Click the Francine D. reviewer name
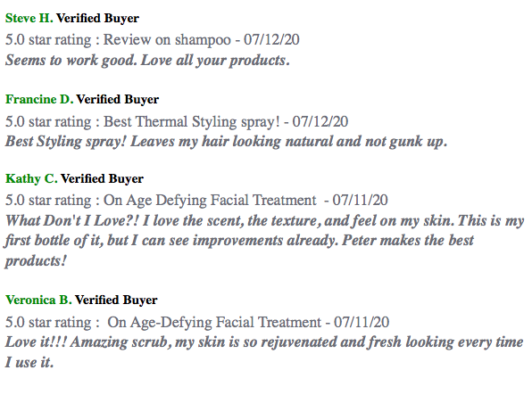This screenshot has width=532, height=395. [x=39, y=99]
